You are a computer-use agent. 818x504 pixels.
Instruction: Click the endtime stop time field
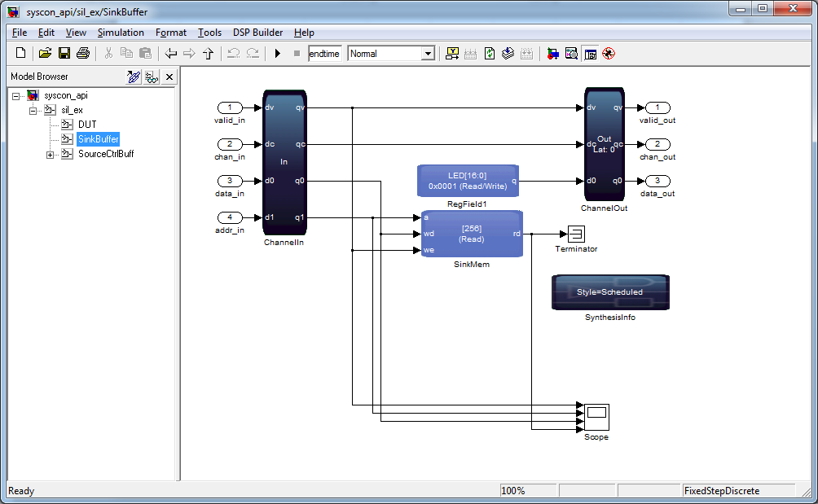324,54
